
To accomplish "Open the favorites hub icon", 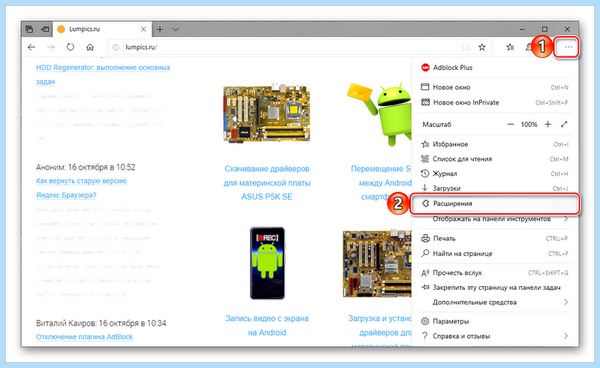I will pyautogui.click(x=510, y=47).
